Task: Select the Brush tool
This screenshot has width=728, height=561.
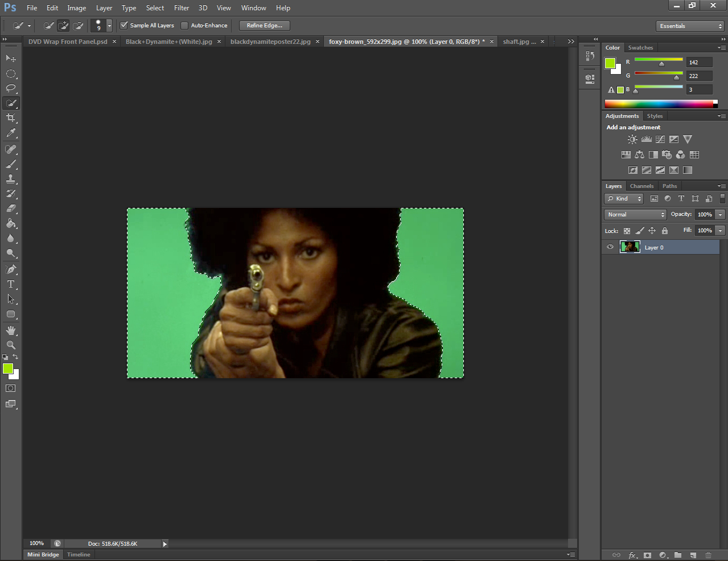Action: [11, 164]
